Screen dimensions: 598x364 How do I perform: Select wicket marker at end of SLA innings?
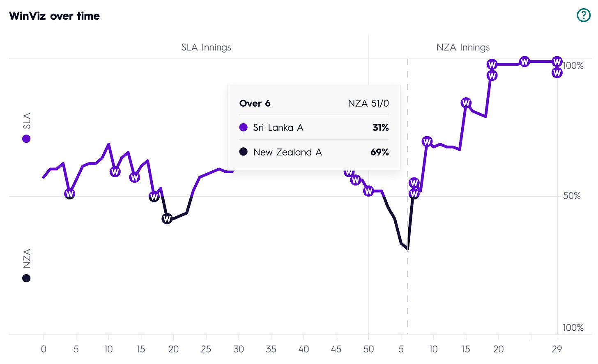pyautogui.click(x=368, y=191)
